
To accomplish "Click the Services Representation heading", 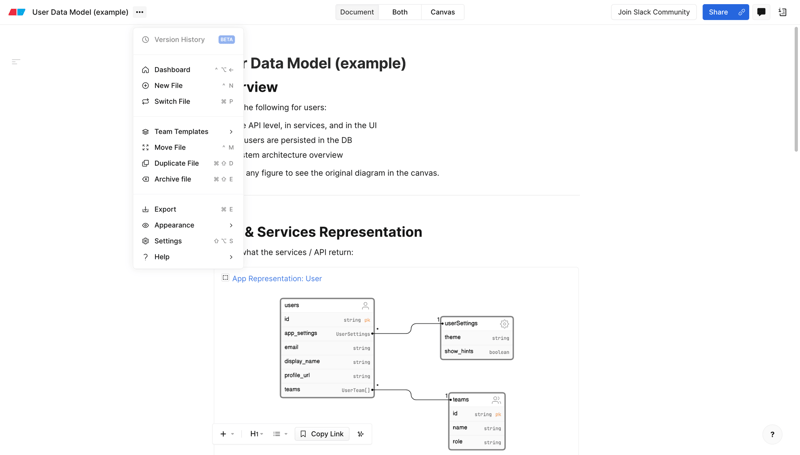I will coord(333,232).
